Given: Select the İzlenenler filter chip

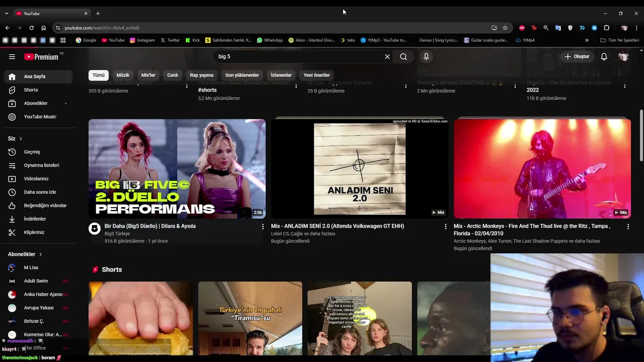Looking at the screenshot, I should tap(281, 75).
